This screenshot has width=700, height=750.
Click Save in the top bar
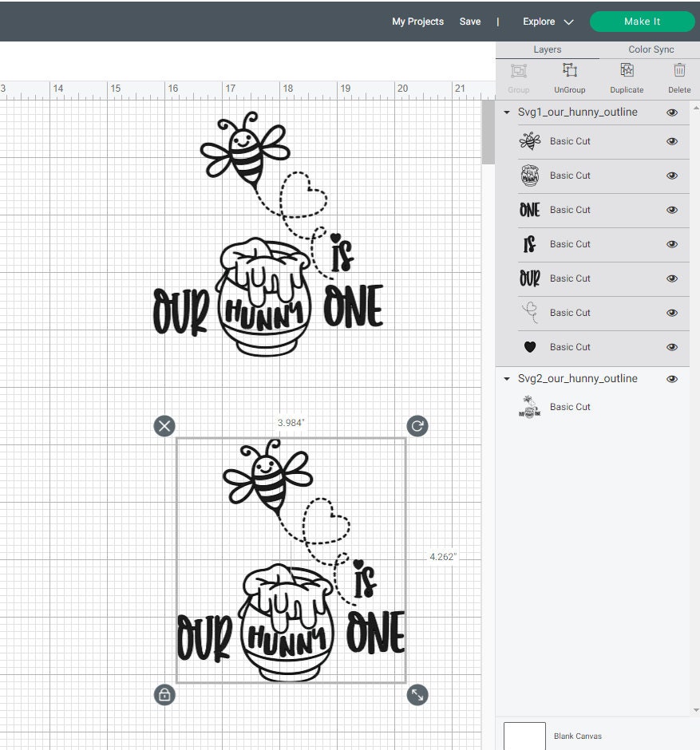tap(470, 22)
